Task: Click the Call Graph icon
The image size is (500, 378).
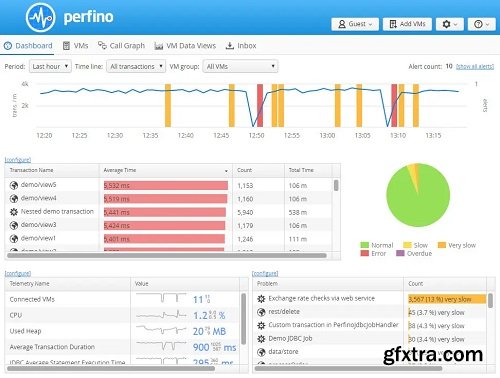Action: (102, 45)
